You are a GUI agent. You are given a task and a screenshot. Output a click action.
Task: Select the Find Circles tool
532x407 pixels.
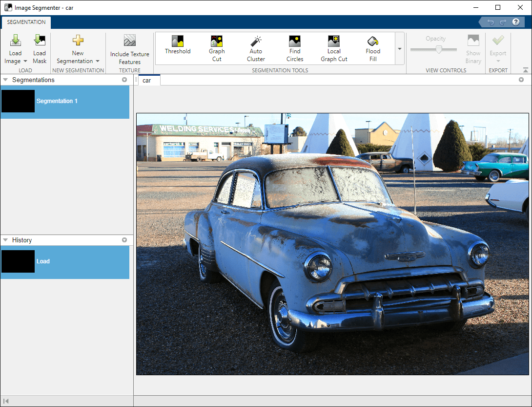295,48
